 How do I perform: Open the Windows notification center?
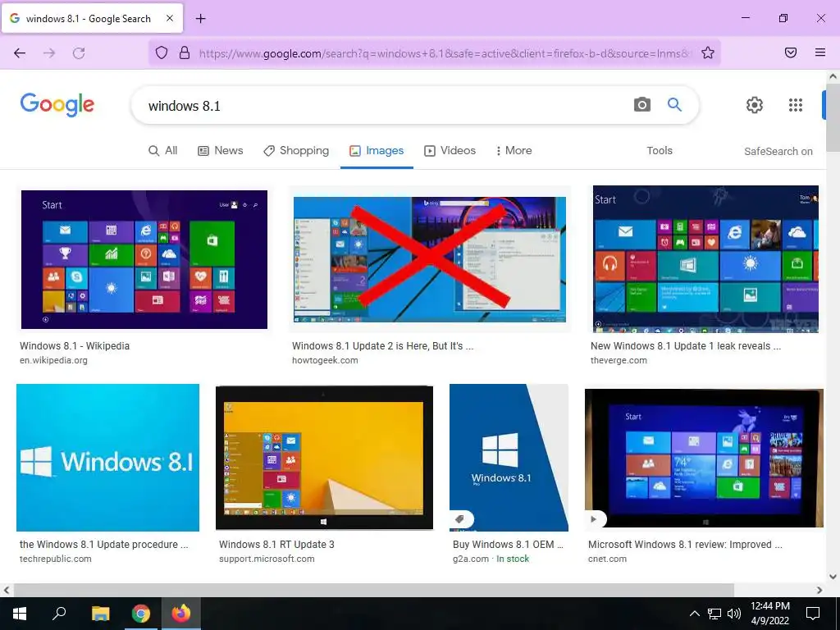tap(813, 614)
